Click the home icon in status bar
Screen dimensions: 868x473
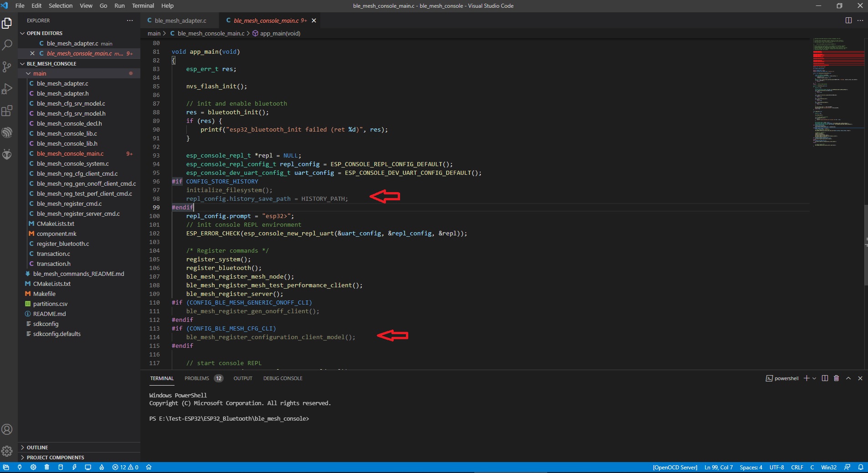click(149, 467)
